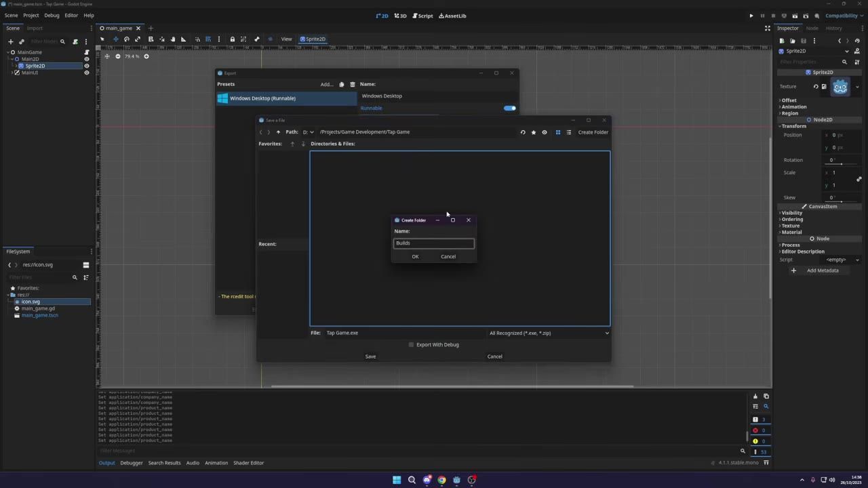Collapse the Transform section

point(793,126)
